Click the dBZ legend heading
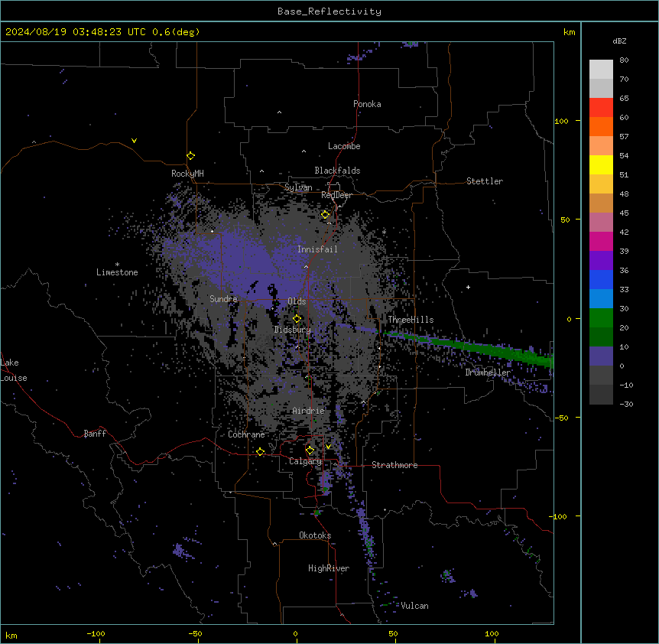 pos(619,41)
